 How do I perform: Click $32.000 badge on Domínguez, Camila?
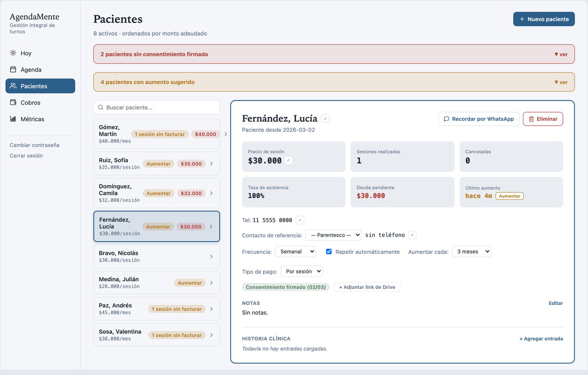click(191, 193)
